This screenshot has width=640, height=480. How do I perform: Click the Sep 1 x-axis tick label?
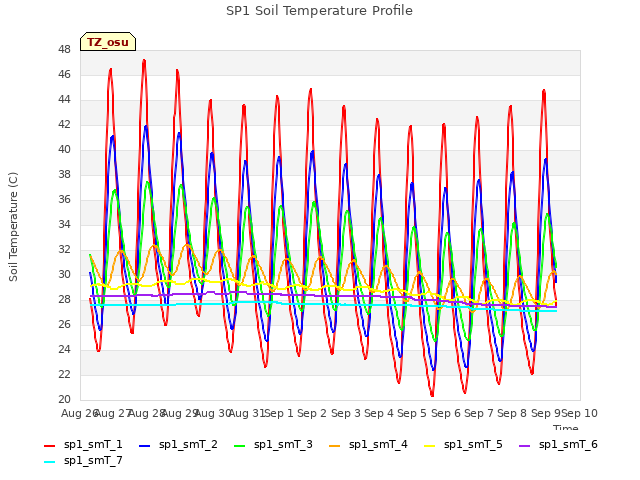tap(279, 413)
